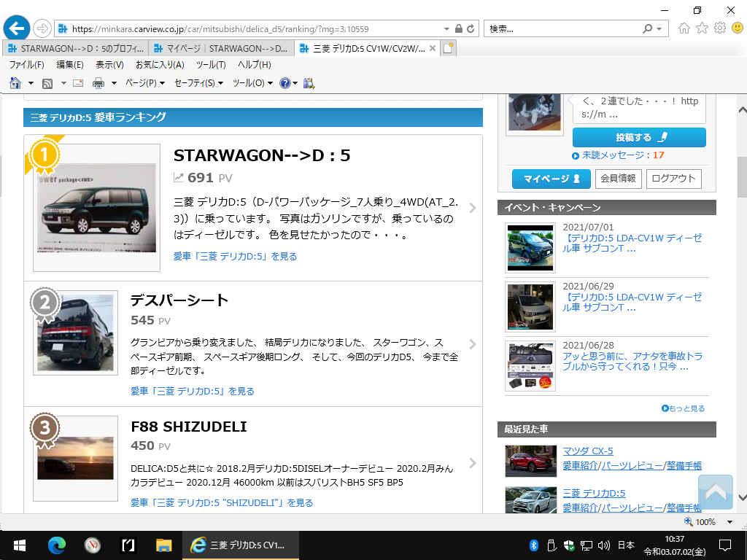
Task: Expand the address bar URL dropdown arrow
Action: tap(446, 29)
